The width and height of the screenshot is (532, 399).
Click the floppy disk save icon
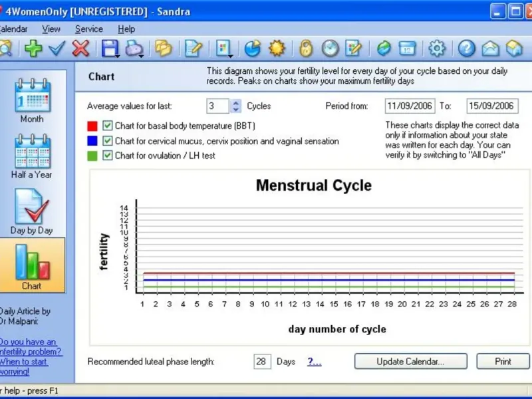110,49
